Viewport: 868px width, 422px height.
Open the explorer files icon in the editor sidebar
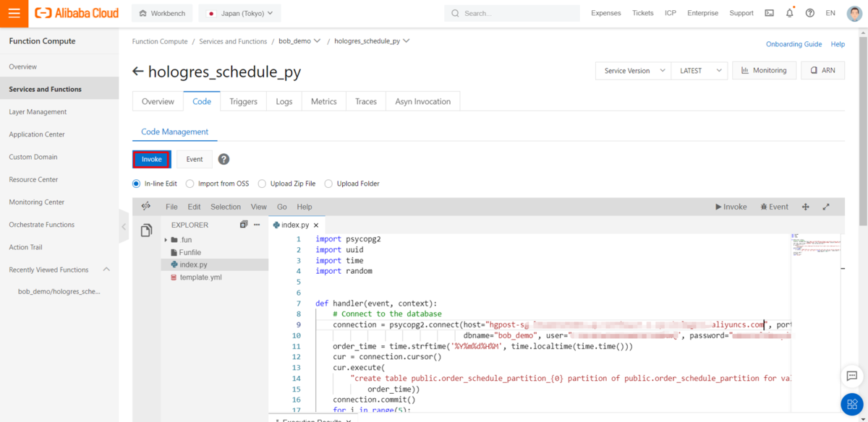(x=146, y=231)
